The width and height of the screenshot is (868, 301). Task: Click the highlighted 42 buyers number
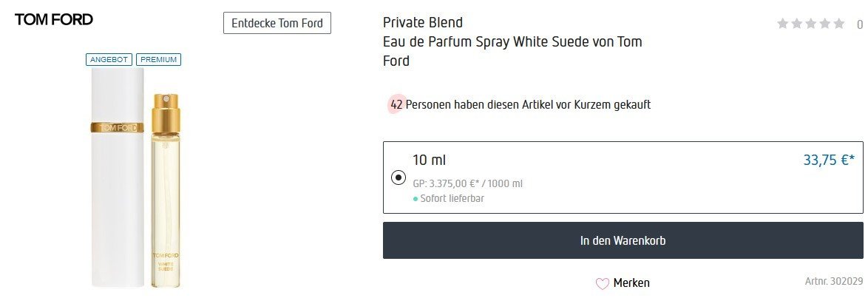point(396,105)
